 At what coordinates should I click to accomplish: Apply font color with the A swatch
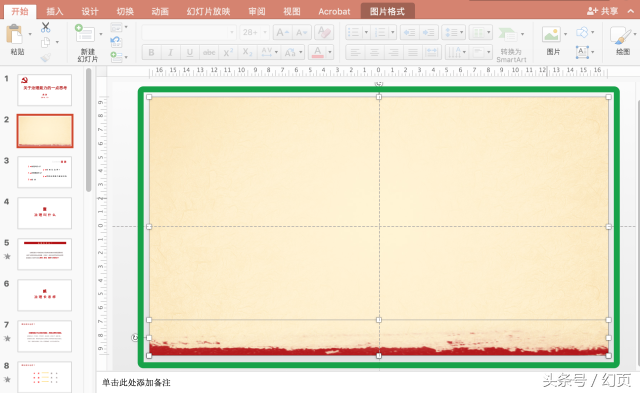tap(318, 52)
